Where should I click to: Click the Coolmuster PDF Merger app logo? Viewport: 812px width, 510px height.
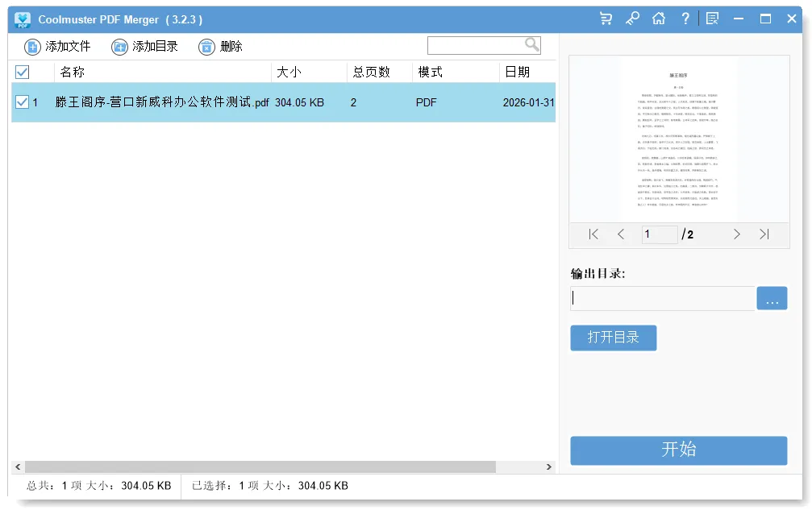tap(23, 19)
